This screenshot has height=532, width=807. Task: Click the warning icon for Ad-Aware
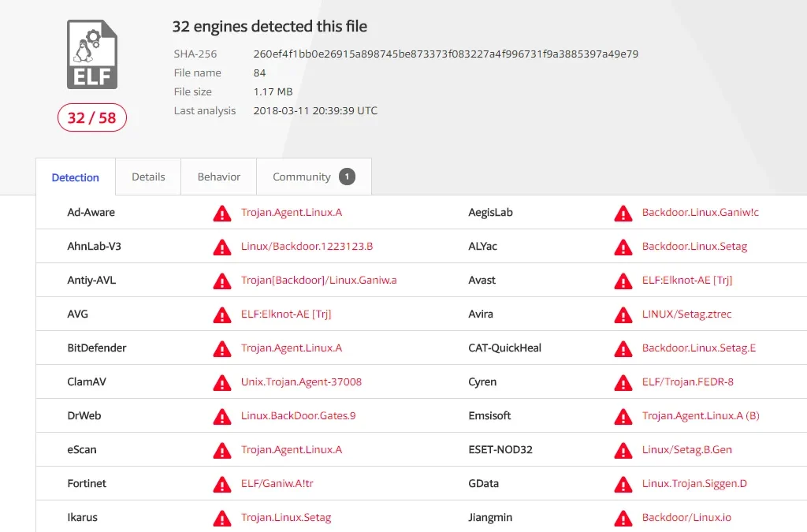(x=222, y=213)
